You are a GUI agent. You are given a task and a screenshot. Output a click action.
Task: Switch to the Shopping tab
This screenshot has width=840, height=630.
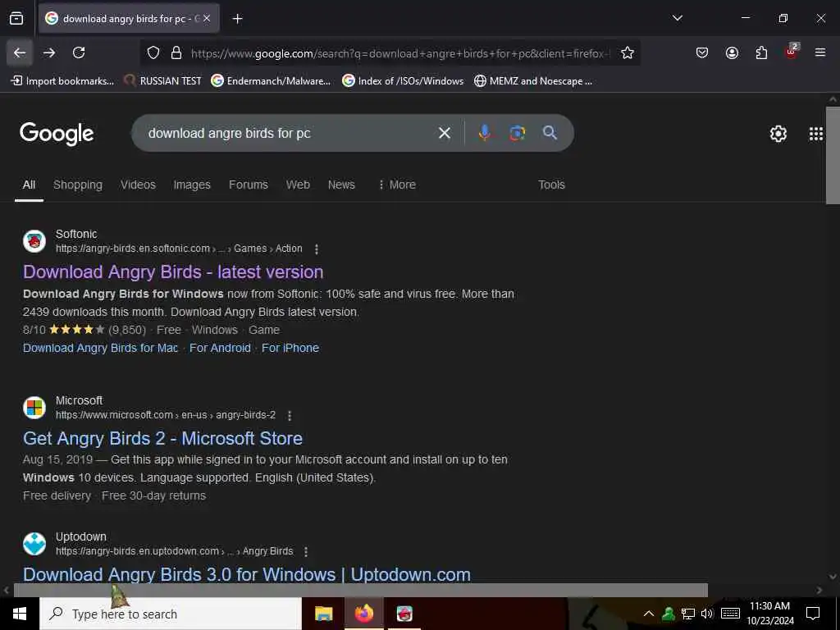tap(78, 185)
